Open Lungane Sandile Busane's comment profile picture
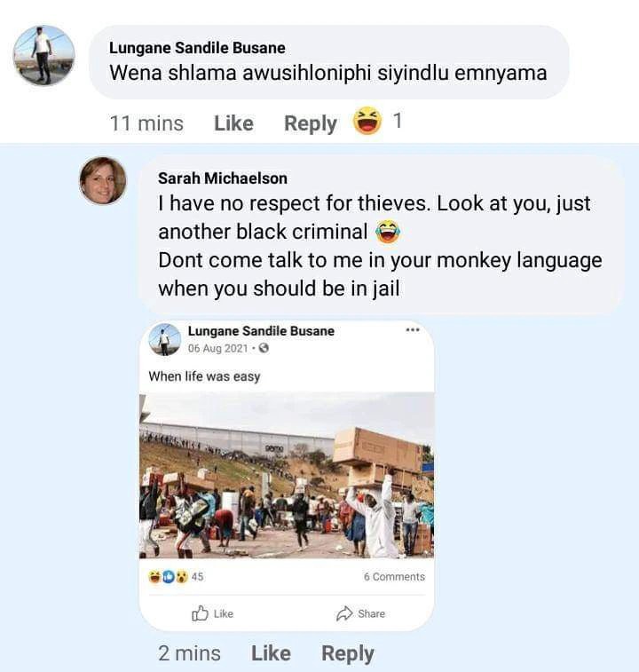This screenshot has width=639, height=672. coord(44,55)
